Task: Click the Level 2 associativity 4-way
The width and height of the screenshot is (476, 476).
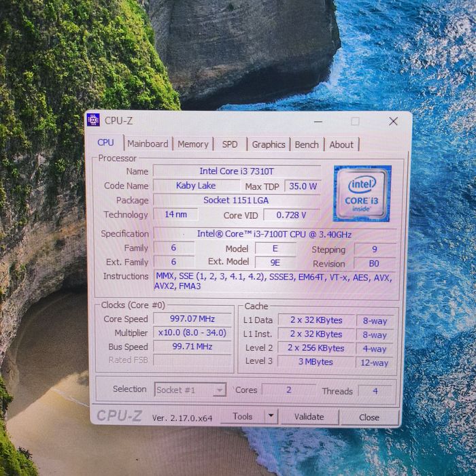Action: 375,349
